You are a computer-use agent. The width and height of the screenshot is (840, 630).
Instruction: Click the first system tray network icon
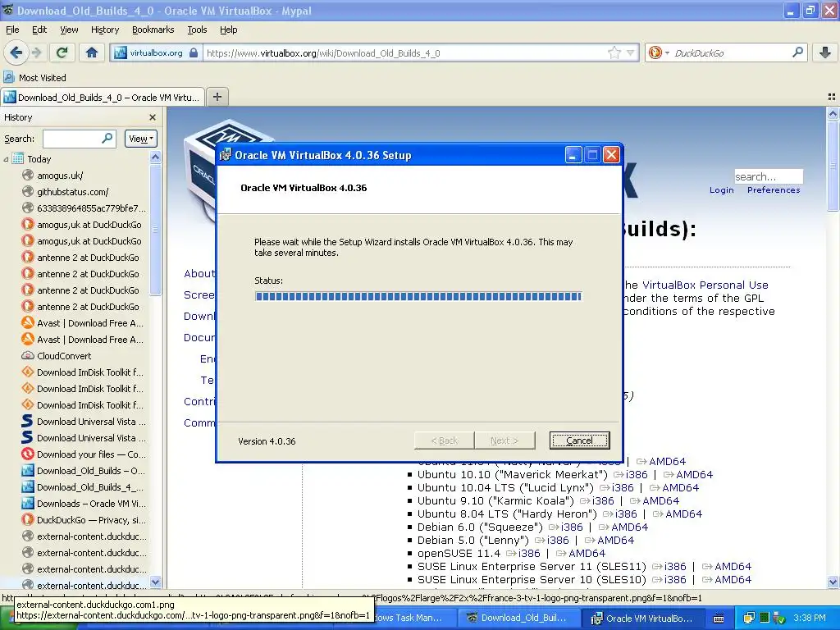[748, 619]
